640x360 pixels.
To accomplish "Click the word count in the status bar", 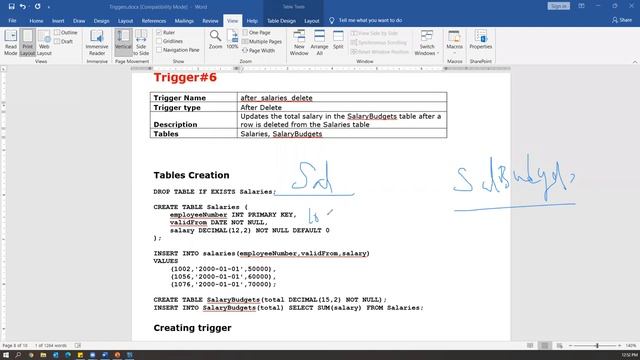I will (51, 345).
